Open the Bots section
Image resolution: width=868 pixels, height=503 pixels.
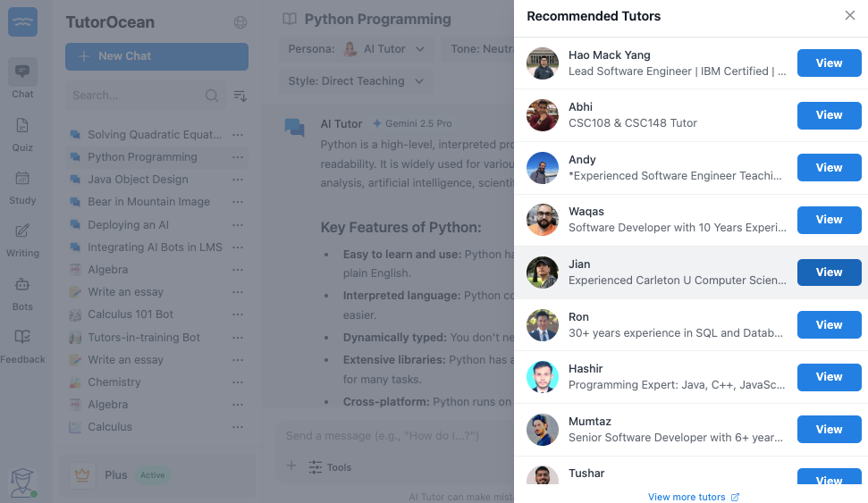pos(22,291)
